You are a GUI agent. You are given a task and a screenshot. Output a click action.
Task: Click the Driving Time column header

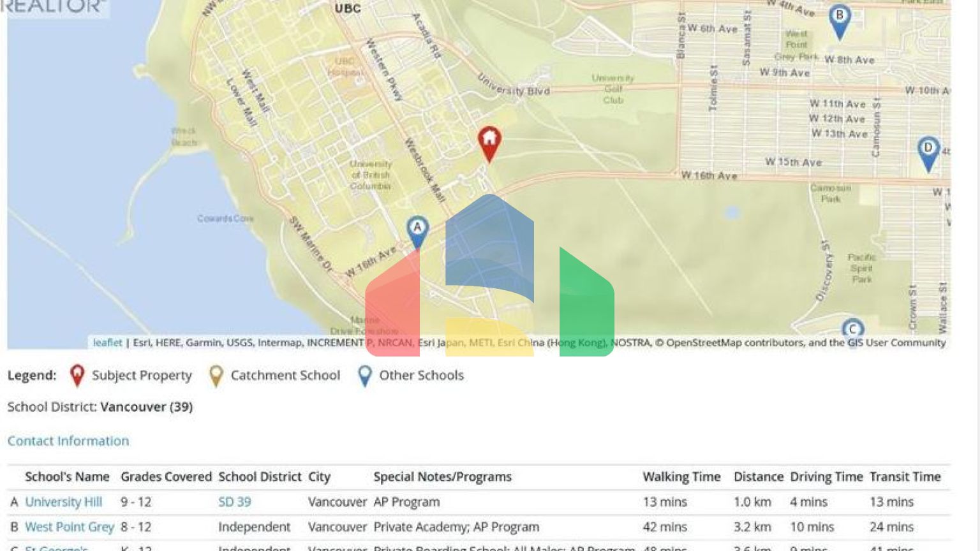pyautogui.click(x=826, y=476)
